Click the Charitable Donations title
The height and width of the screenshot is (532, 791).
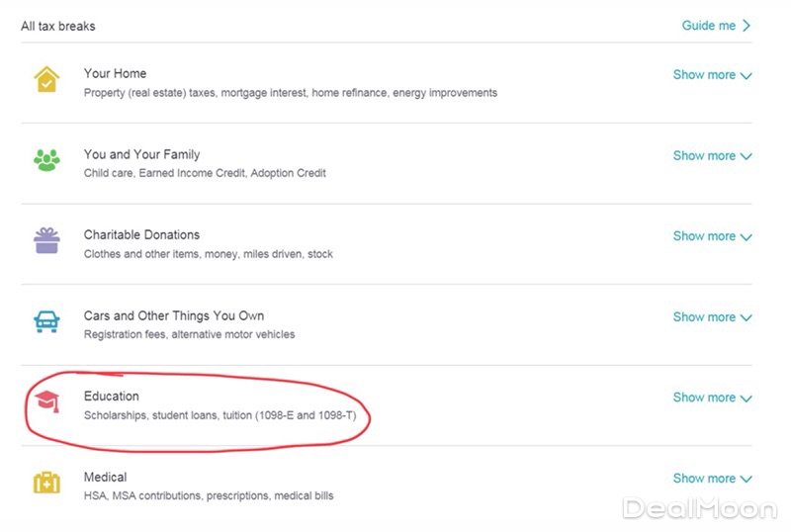pos(141,235)
